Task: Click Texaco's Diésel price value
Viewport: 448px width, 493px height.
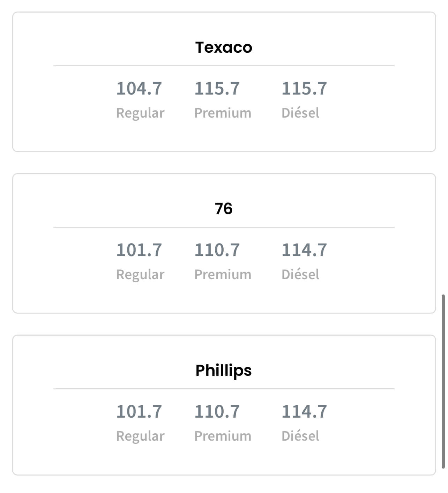Action: 304,88
